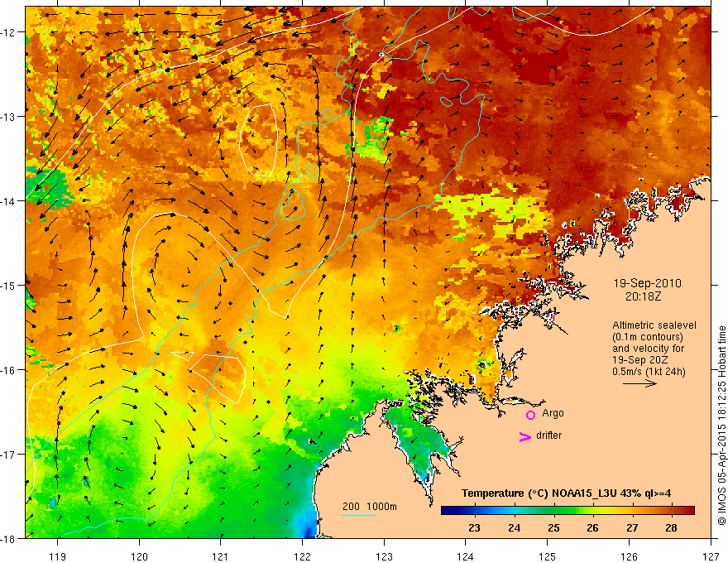
Task: Click the IMOS copyright timestamp text
Action: click(721, 426)
